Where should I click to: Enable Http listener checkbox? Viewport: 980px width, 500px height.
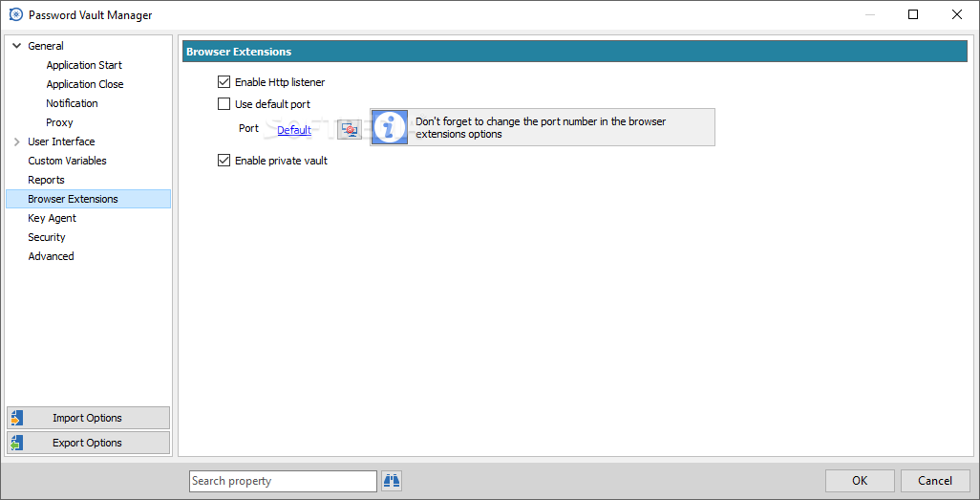tap(224, 82)
